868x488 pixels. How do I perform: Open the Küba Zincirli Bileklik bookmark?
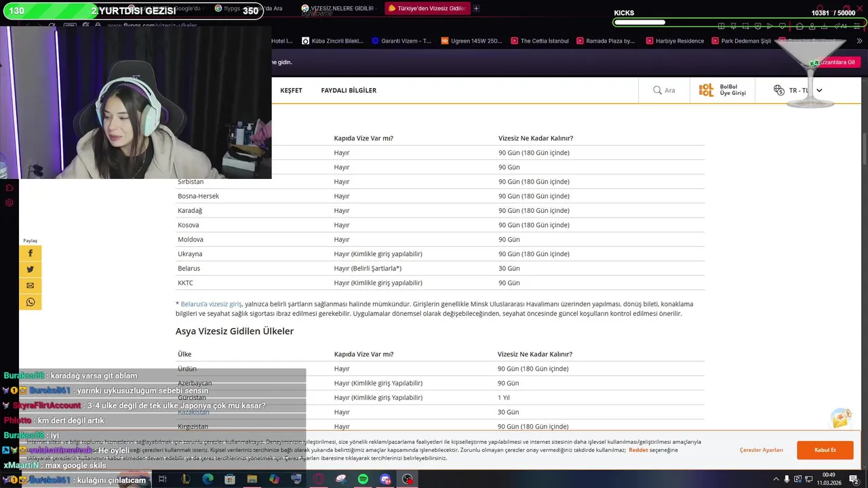(332, 41)
